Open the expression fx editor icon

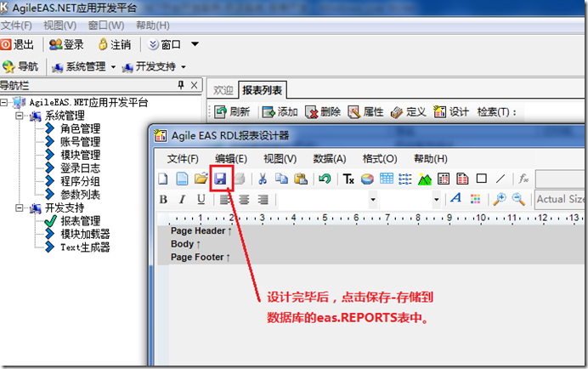[x=523, y=179]
